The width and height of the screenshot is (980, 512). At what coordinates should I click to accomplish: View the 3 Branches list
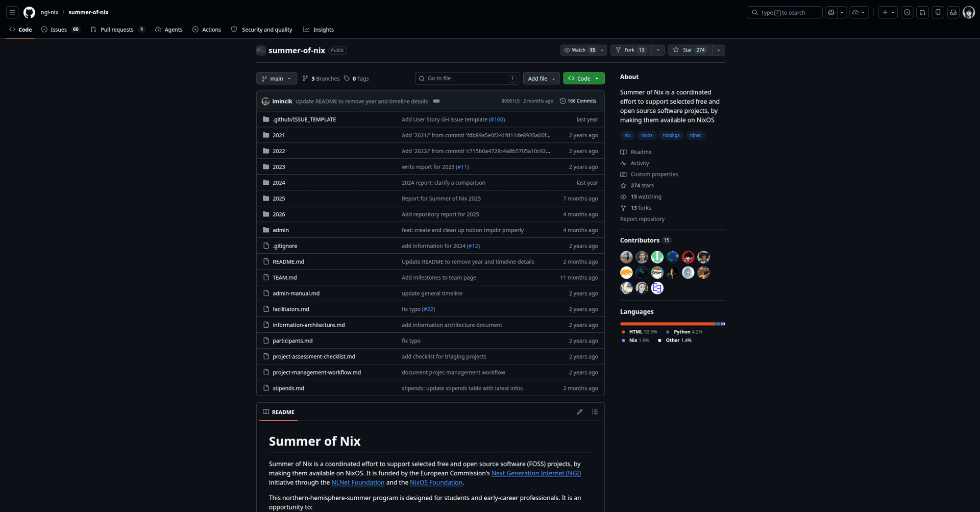tap(321, 79)
